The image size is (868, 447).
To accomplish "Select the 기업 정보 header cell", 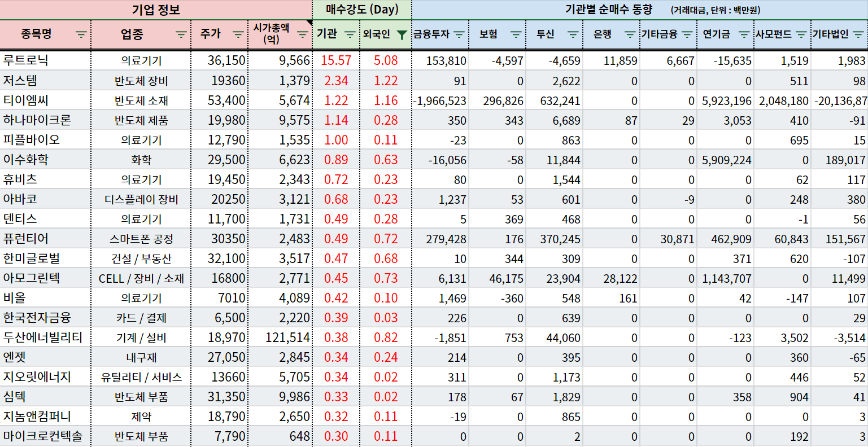I will click(156, 10).
